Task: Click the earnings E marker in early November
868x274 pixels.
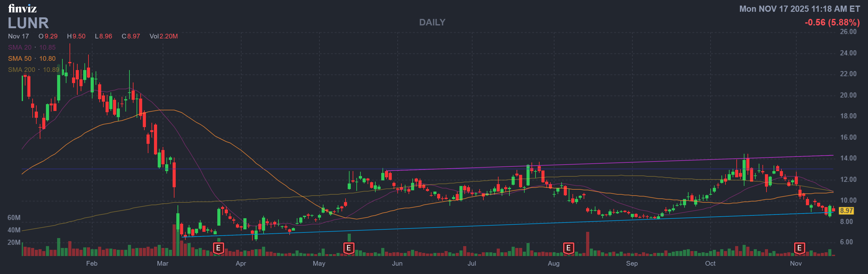Action: click(x=799, y=248)
